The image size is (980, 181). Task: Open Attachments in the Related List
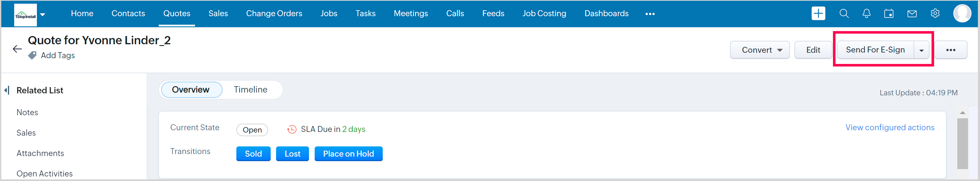[40, 153]
